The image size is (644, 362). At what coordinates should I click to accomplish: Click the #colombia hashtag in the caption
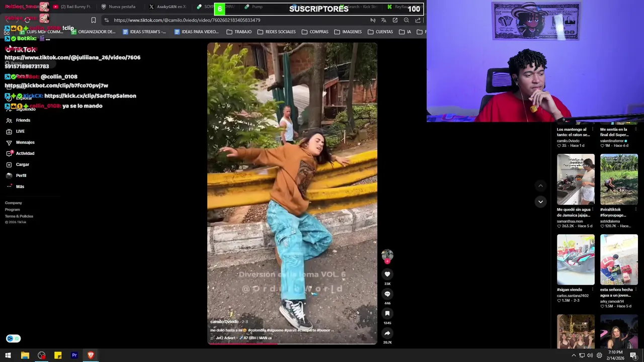pyautogui.click(x=257, y=330)
